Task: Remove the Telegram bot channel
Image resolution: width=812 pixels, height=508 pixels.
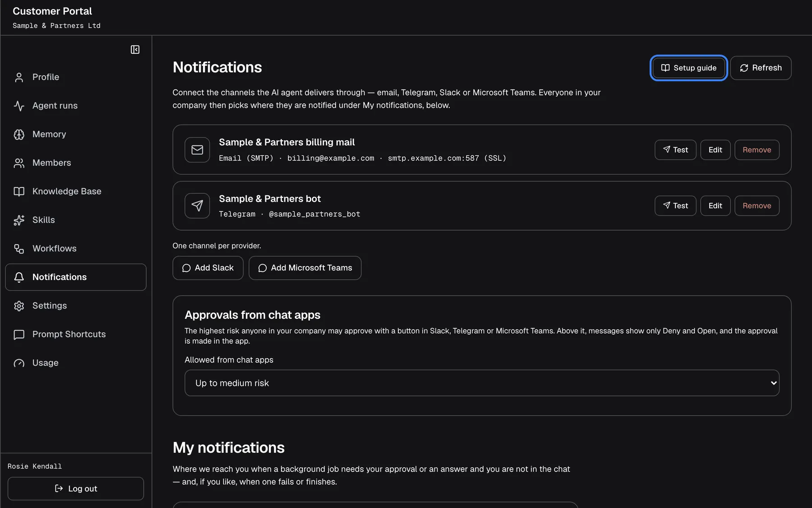Action: click(x=757, y=206)
